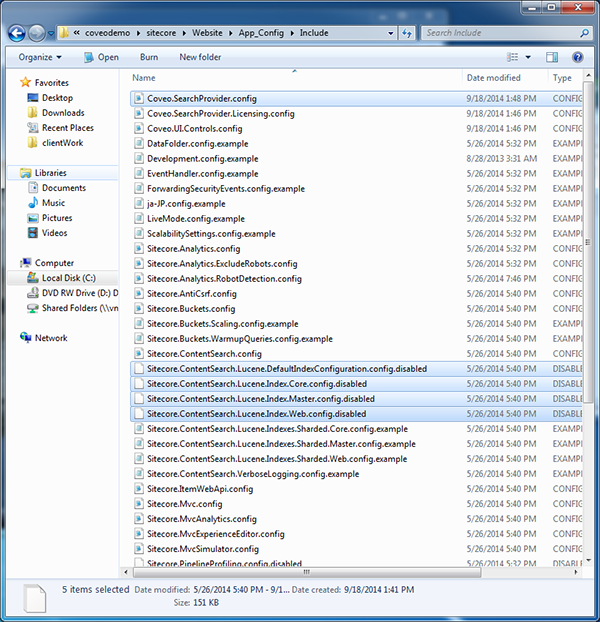Select Lucene.Index.Master.config.disabled file
600x622 pixels.
point(261,399)
